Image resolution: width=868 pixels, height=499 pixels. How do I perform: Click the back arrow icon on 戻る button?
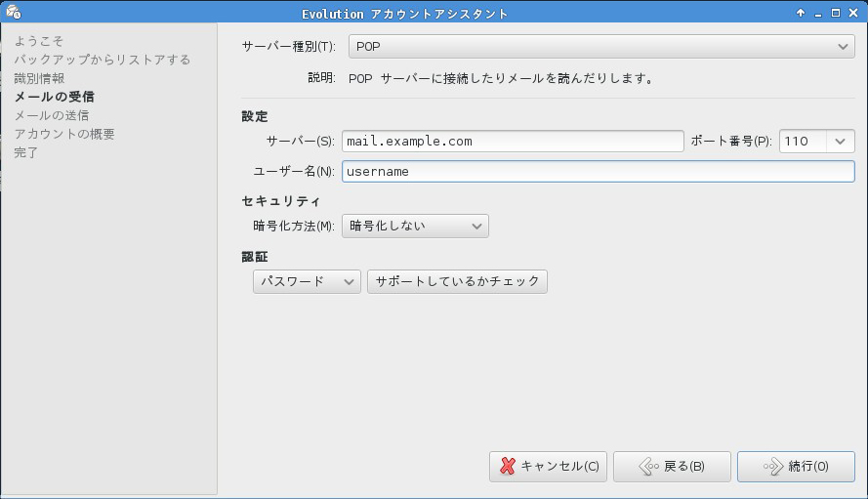[649, 467]
